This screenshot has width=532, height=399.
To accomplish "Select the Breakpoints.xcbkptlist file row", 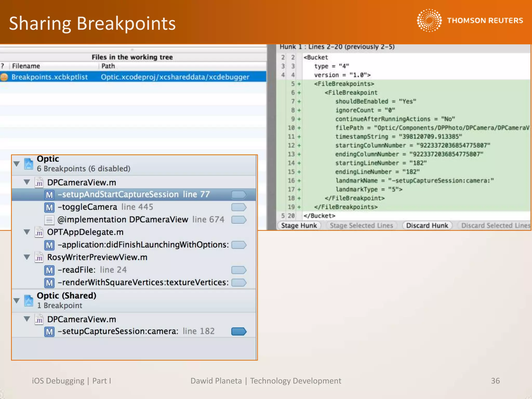I will coord(133,77).
